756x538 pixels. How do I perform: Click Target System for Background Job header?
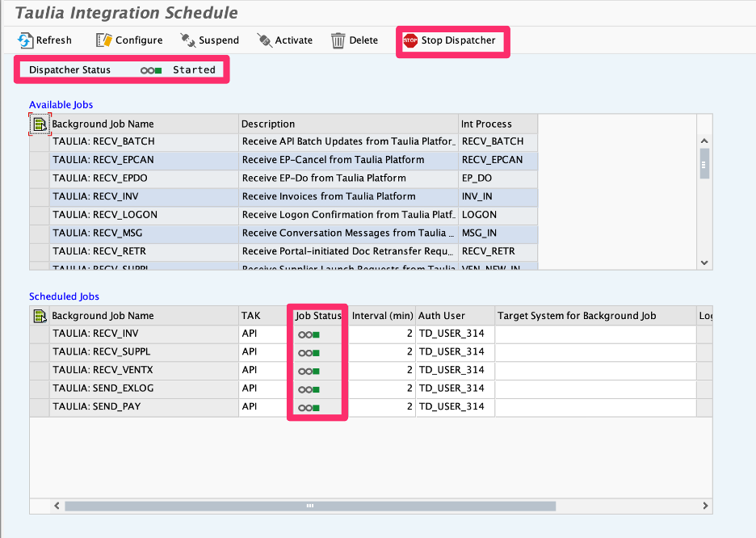[595, 316]
